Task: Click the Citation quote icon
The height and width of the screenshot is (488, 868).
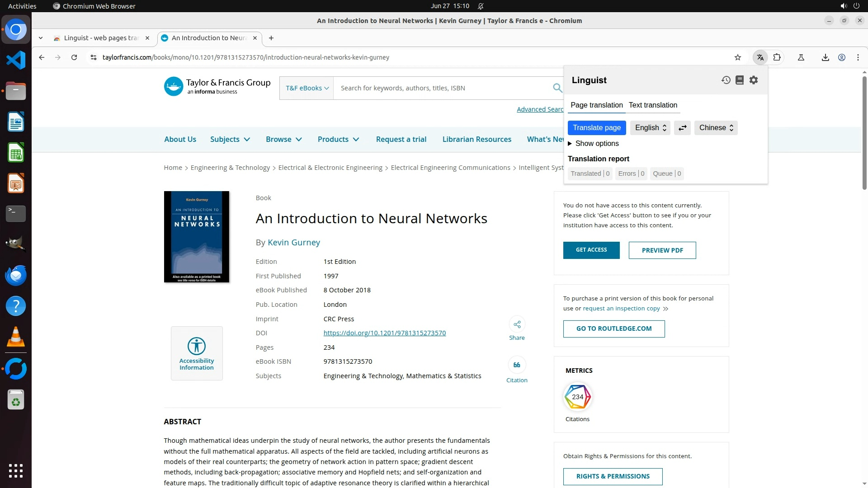Action: point(517,365)
